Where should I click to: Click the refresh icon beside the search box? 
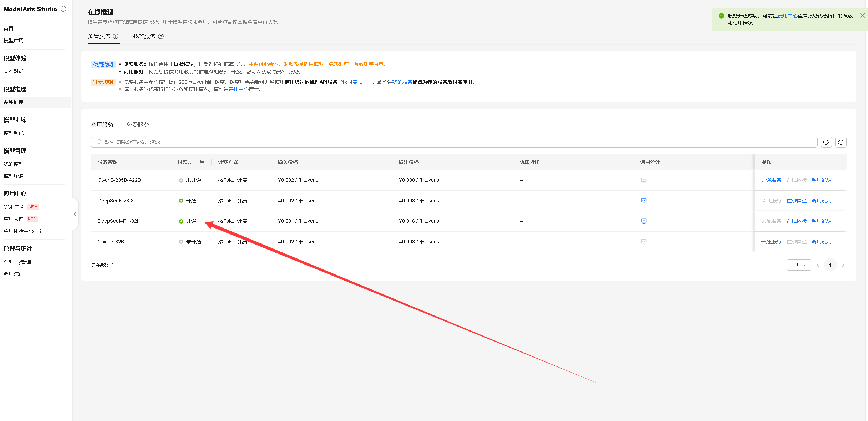[826, 142]
